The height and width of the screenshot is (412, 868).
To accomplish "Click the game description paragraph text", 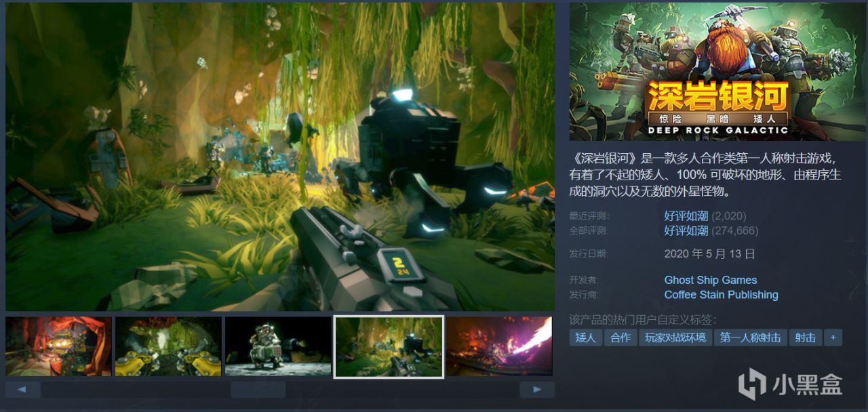I will pos(705,175).
